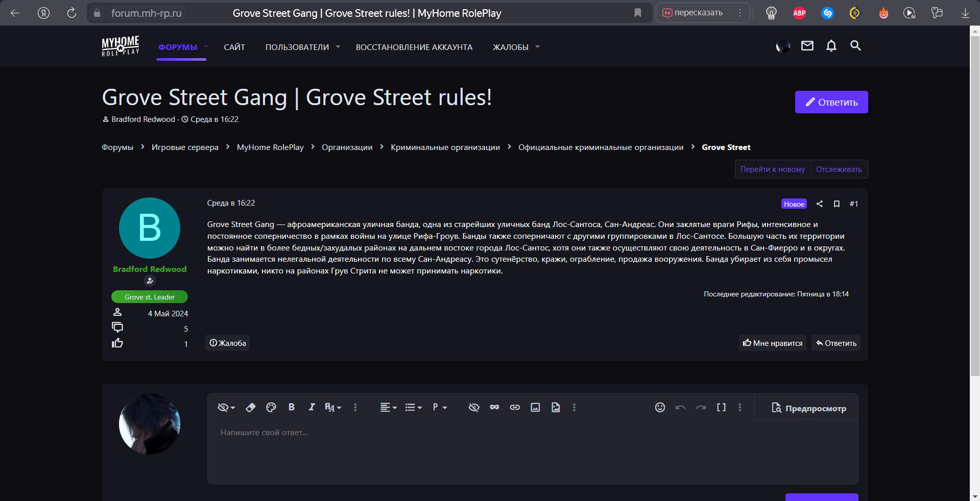Expand the ПОЛЬЗОВАТЕЛИ dropdown arrow

pyautogui.click(x=338, y=47)
